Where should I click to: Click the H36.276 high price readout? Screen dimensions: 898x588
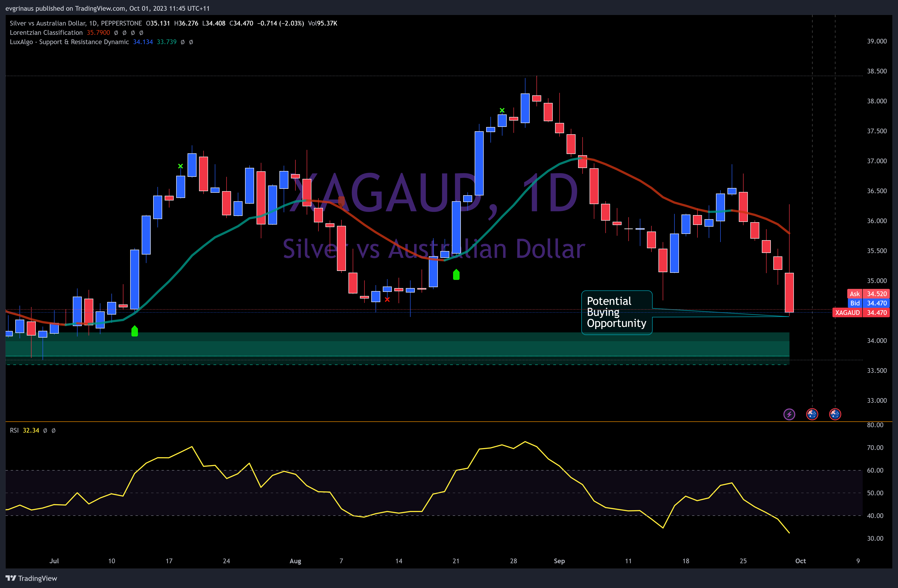pyautogui.click(x=186, y=23)
